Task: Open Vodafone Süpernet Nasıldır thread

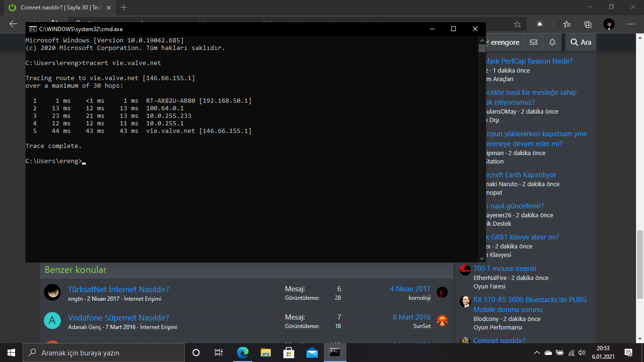Action: click(118, 318)
